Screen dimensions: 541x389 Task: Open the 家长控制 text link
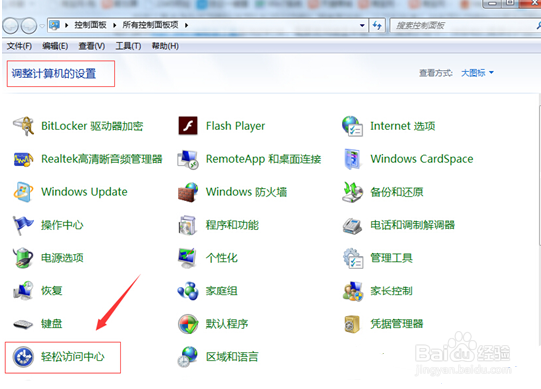coord(391,291)
